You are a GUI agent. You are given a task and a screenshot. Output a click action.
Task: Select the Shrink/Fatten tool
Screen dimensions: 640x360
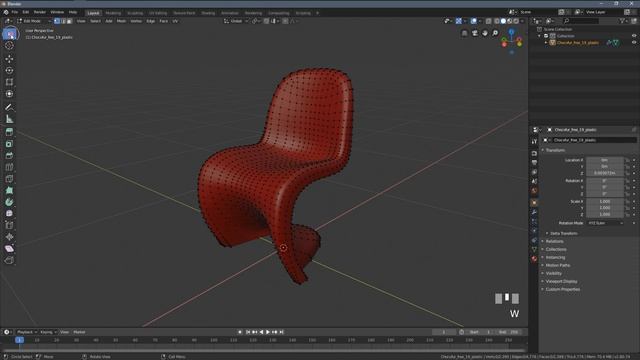(x=9, y=237)
